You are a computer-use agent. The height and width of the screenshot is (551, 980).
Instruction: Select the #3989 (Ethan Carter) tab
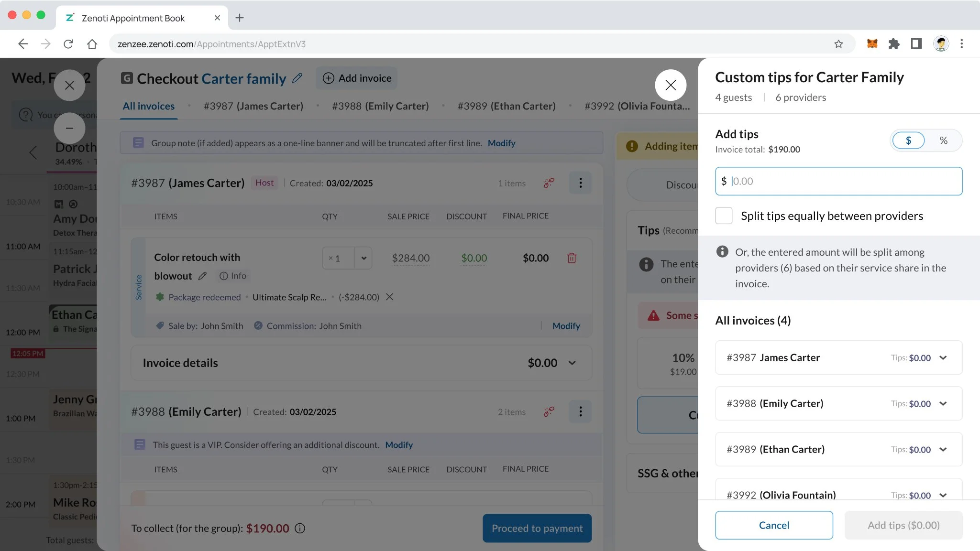[506, 106]
